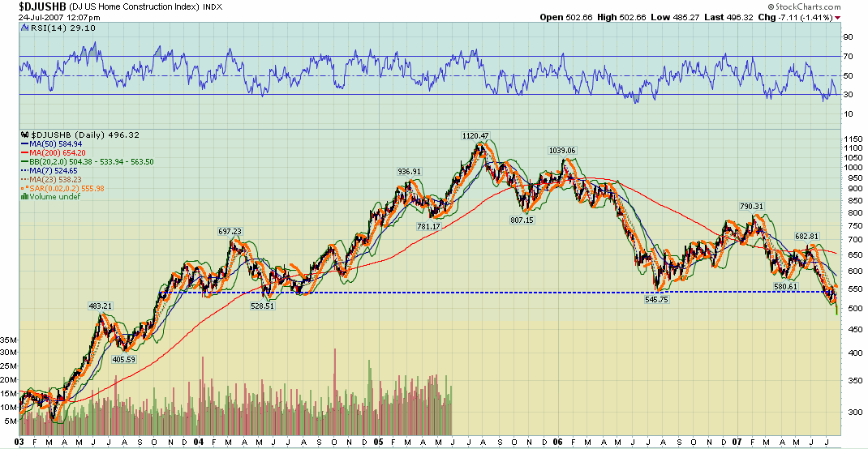Image resolution: width=868 pixels, height=449 pixels.
Task: Click the 483.21 price label
Action: tap(101, 306)
